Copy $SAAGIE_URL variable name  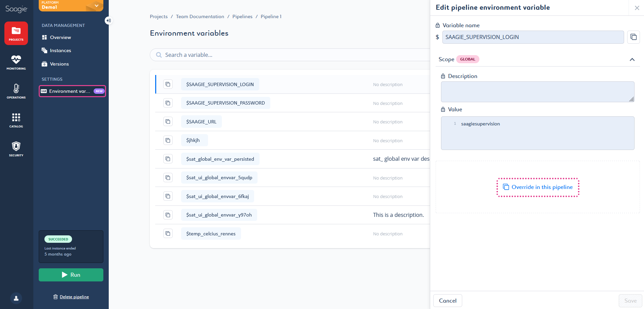pos(168,121)
